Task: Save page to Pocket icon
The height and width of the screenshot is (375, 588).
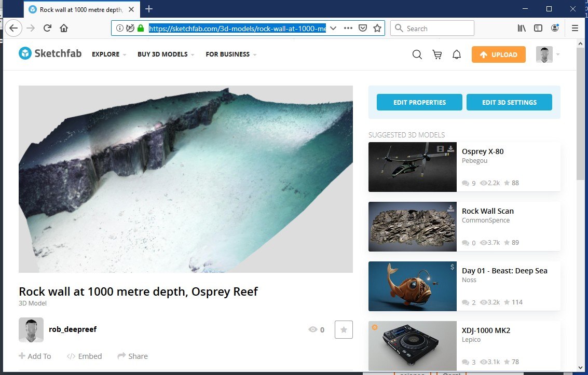Action: (x=363, y=28)
